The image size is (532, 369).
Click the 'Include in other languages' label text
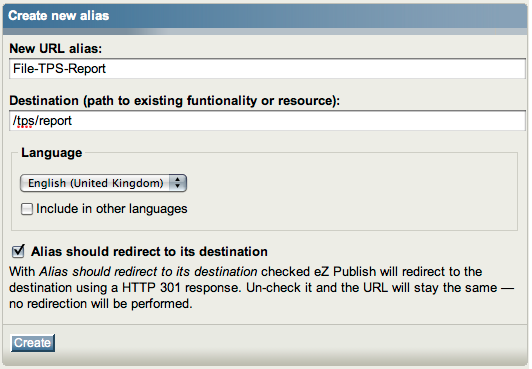[x=112, y=209]
